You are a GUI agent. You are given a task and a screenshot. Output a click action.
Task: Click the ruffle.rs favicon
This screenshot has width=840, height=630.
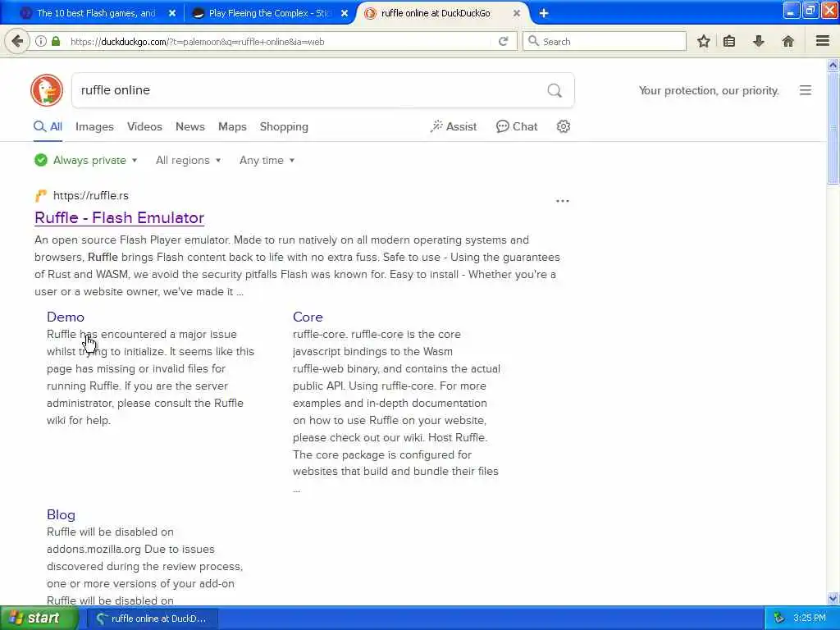(41, 195)
